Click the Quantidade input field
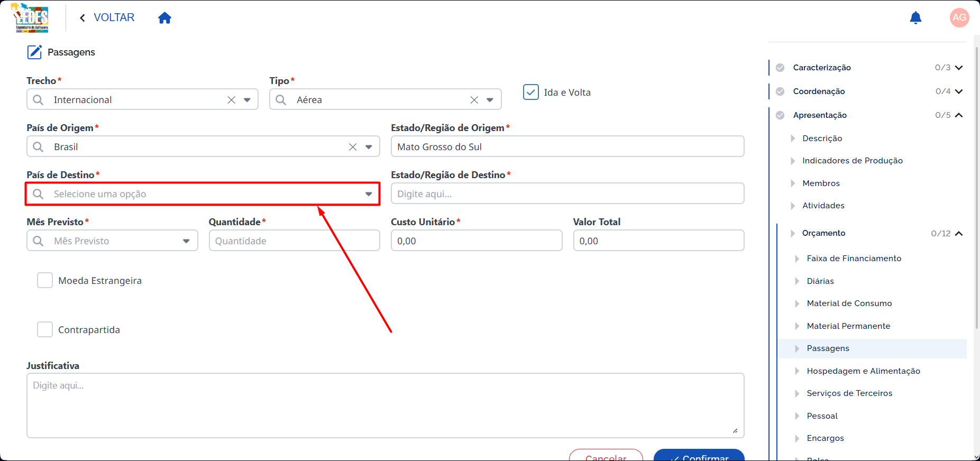This screenshot has width=980, height=461. click(294, 241)
